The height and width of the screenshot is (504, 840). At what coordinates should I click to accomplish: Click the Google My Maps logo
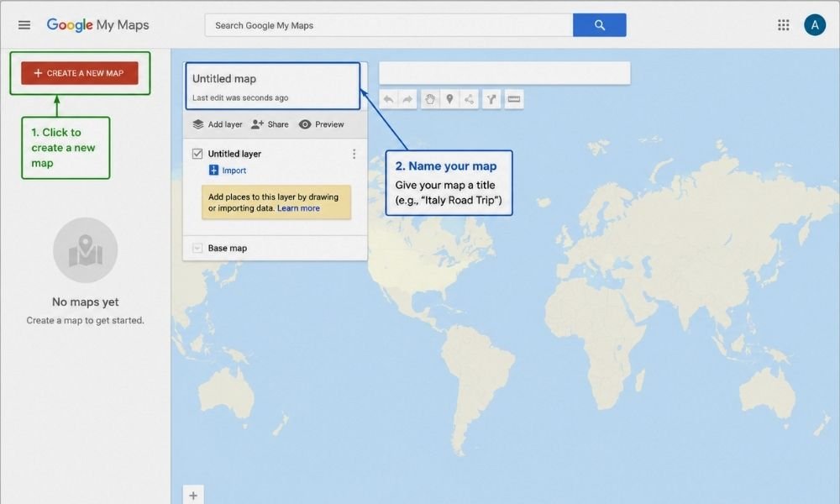coord(97,25)
